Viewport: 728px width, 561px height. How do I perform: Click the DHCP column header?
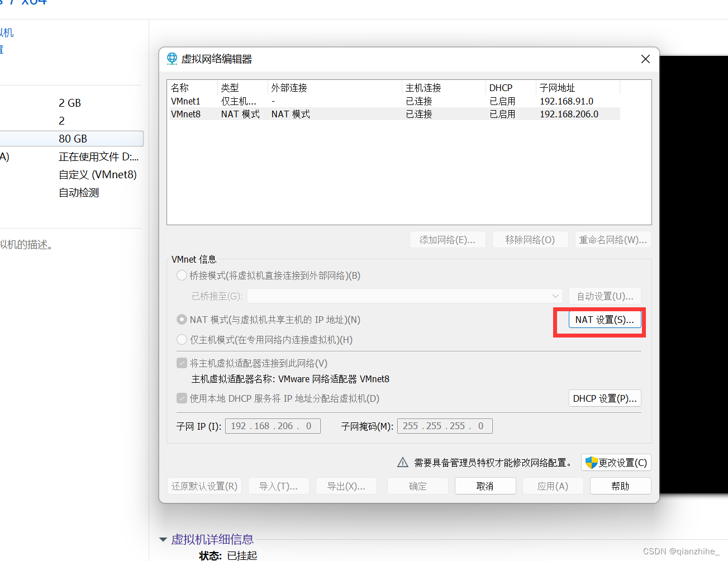(x=511, y=88)
